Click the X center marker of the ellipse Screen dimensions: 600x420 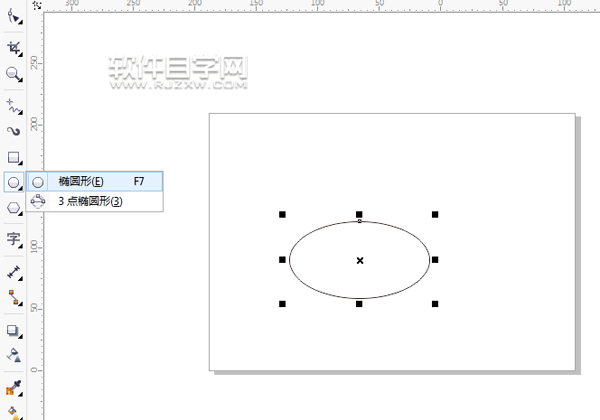(x=360, y=260)
